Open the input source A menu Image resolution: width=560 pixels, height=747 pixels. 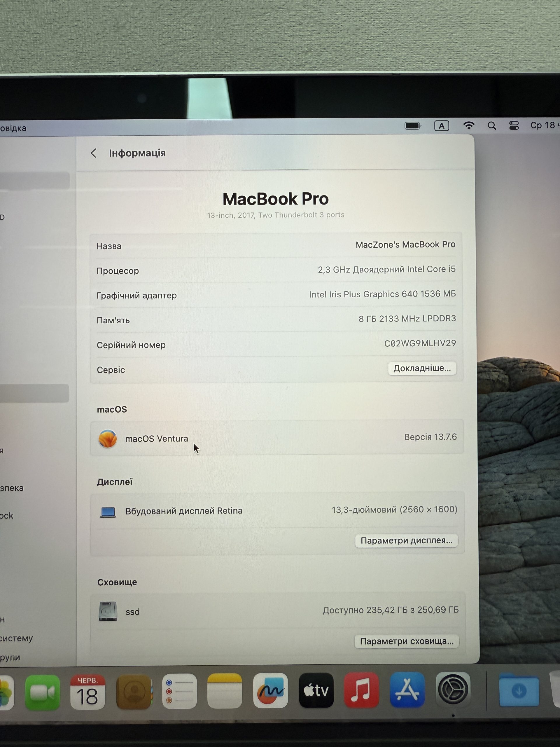click(442, 126)
